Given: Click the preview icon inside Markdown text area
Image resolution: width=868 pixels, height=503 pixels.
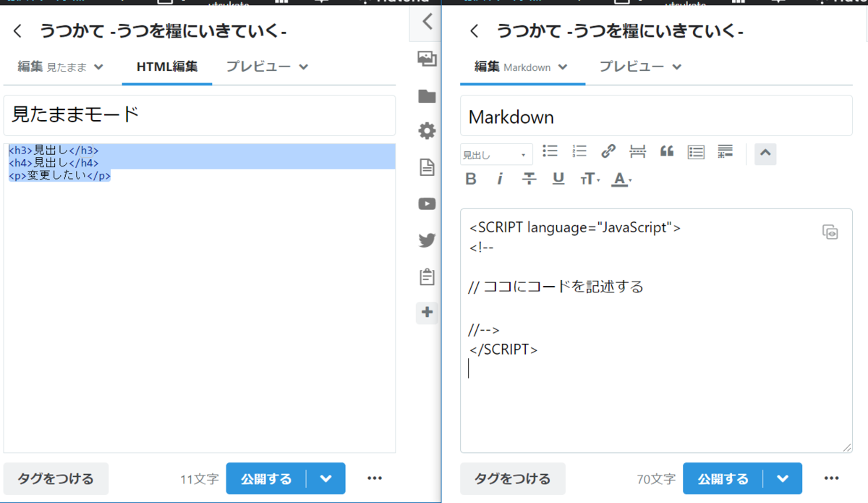Looking at the screenshot, I should [x=830, y=232].
